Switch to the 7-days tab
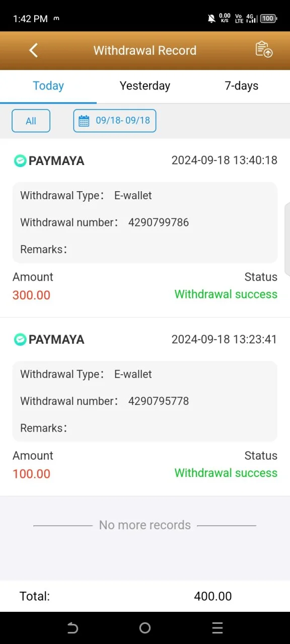The image size is (290, 644). (242, 86)
